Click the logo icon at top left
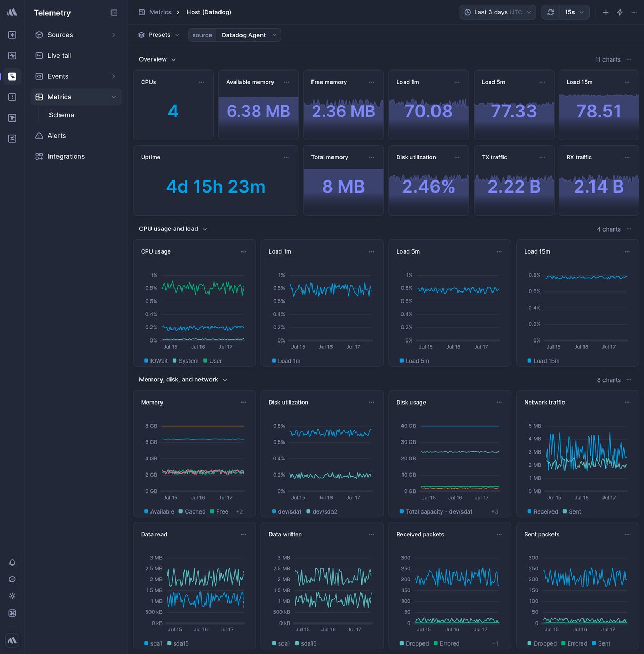The width and height of the screenshot is (644, 654). pos(12,12)
